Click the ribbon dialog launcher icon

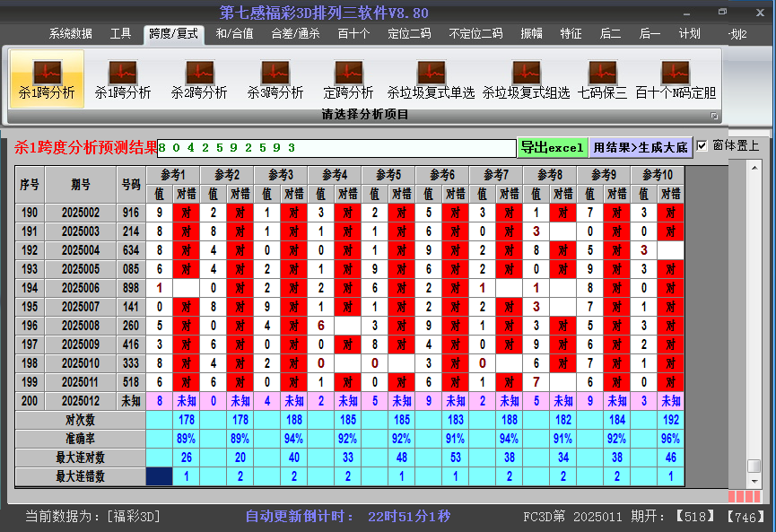tap(714, 116)
